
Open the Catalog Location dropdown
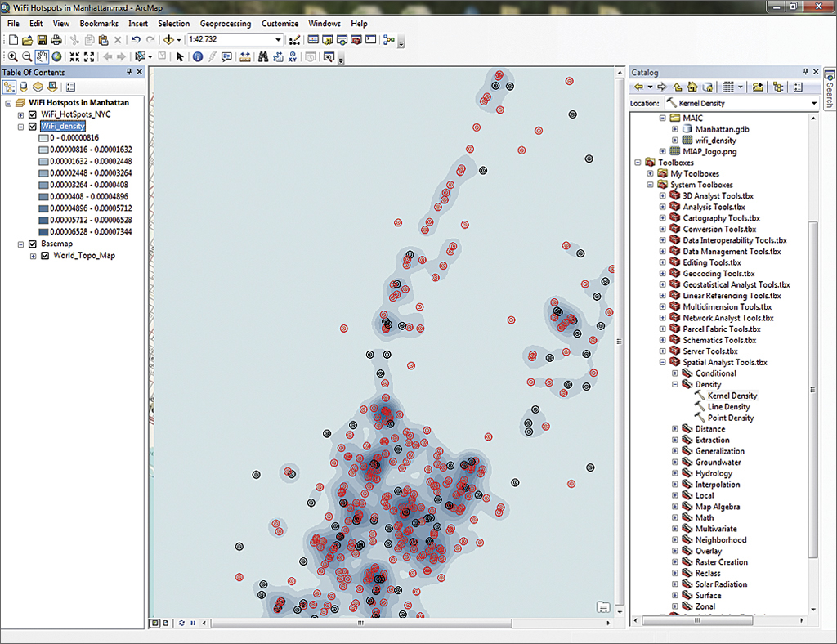[x=814, y=104]
